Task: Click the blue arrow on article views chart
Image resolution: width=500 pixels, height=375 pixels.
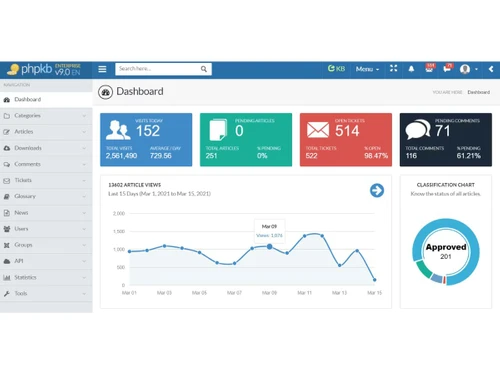Action: pos(377,191)
